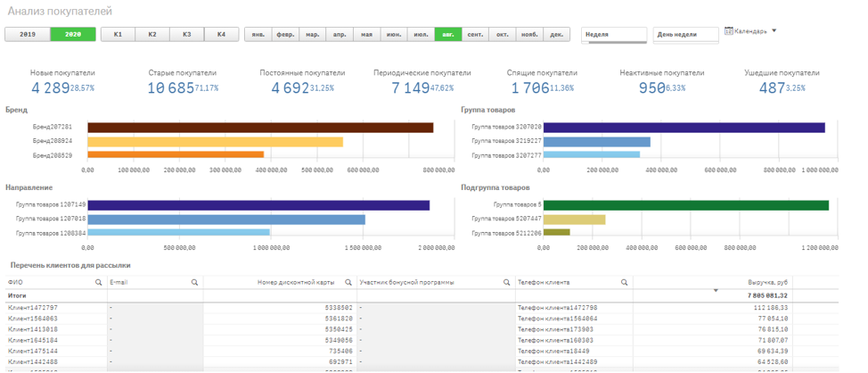
Task: Click the calendar icon next to Календарь
Action: pos(729,31)
